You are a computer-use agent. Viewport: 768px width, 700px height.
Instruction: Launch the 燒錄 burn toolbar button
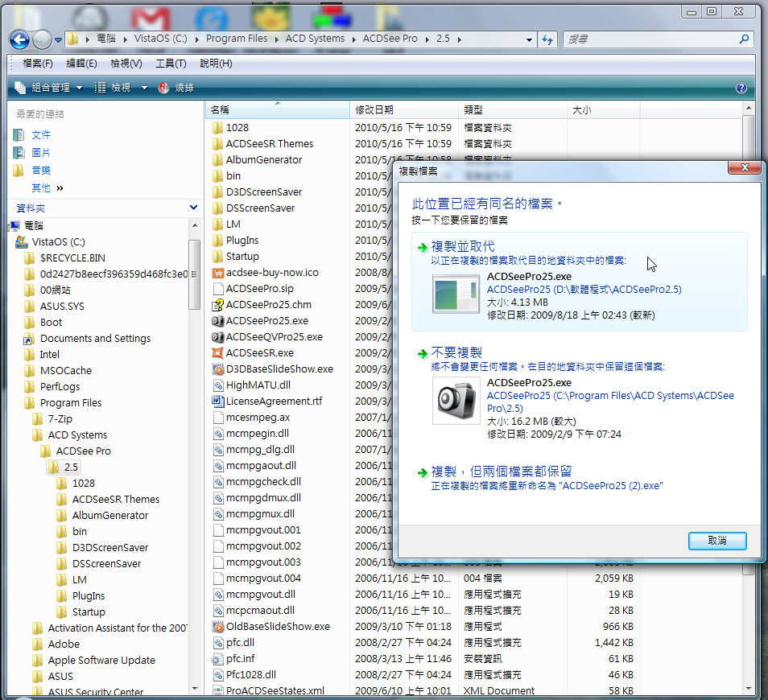[x=176, y=88]
